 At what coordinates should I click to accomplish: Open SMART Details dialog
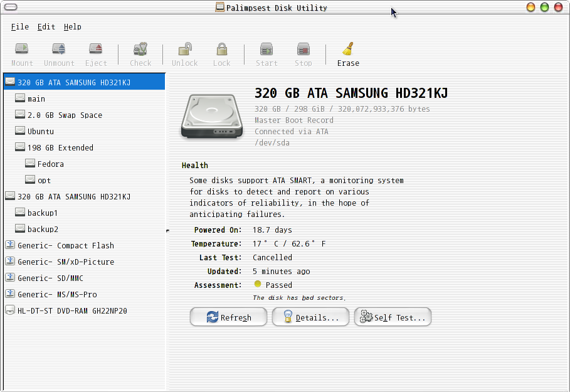point(310,317)
